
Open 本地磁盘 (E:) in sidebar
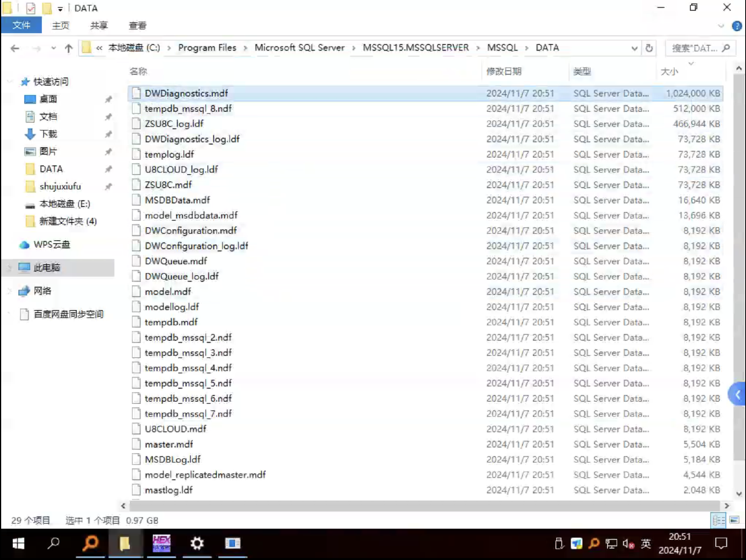click(64, 204)
